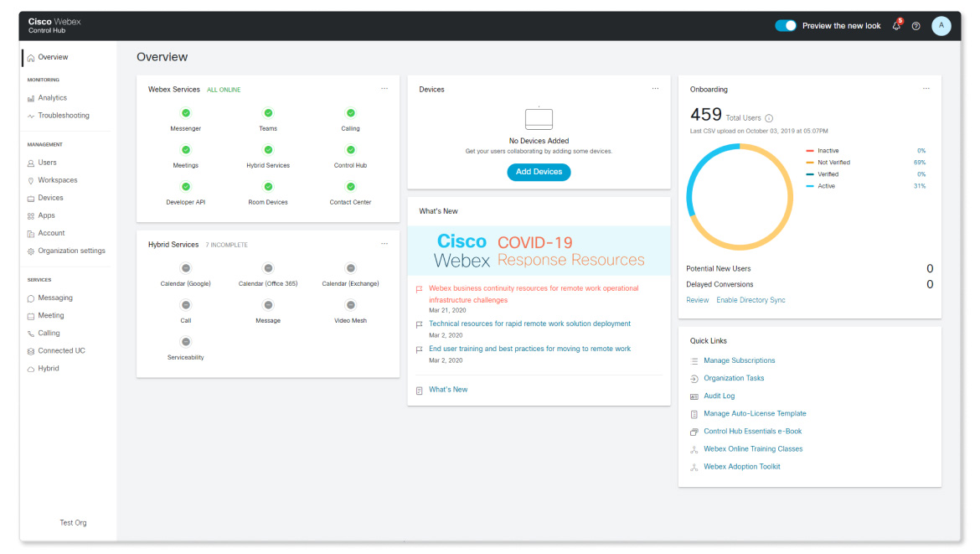The width and height of the screenshot is (980, 554).
Task: Open Devices card three-dot menu
Action: (x=655, y=89)
